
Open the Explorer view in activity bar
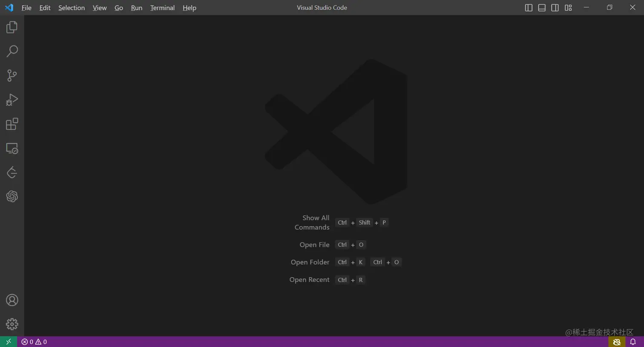point(12,27)
